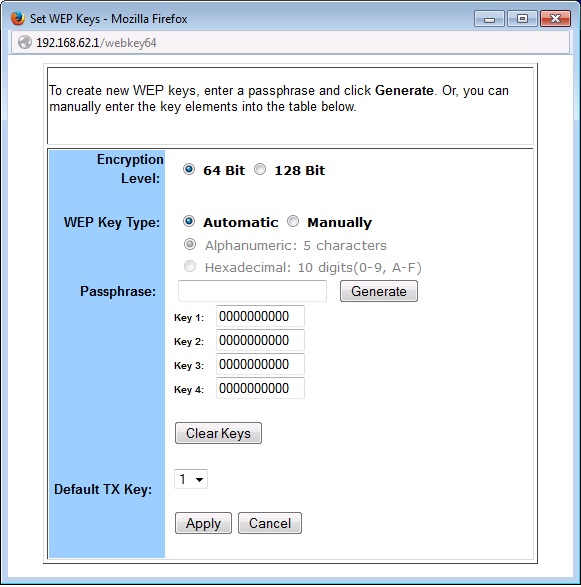The image size is (581, 587).
Task: Focus the Passphrase text field
Action: click(252, 291)
